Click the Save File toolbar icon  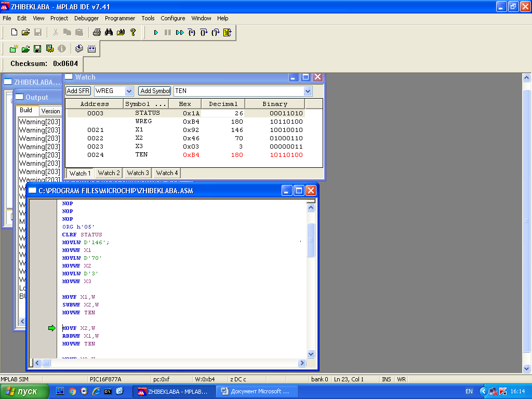[x=38, y=32]
